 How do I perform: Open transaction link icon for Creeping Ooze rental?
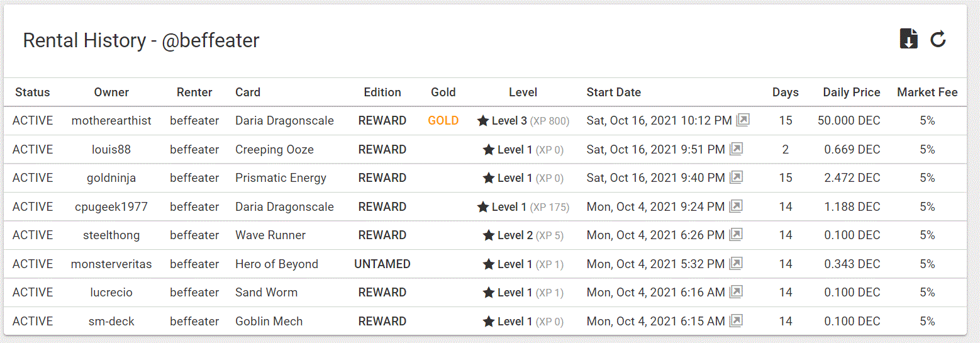click(736, 149)
